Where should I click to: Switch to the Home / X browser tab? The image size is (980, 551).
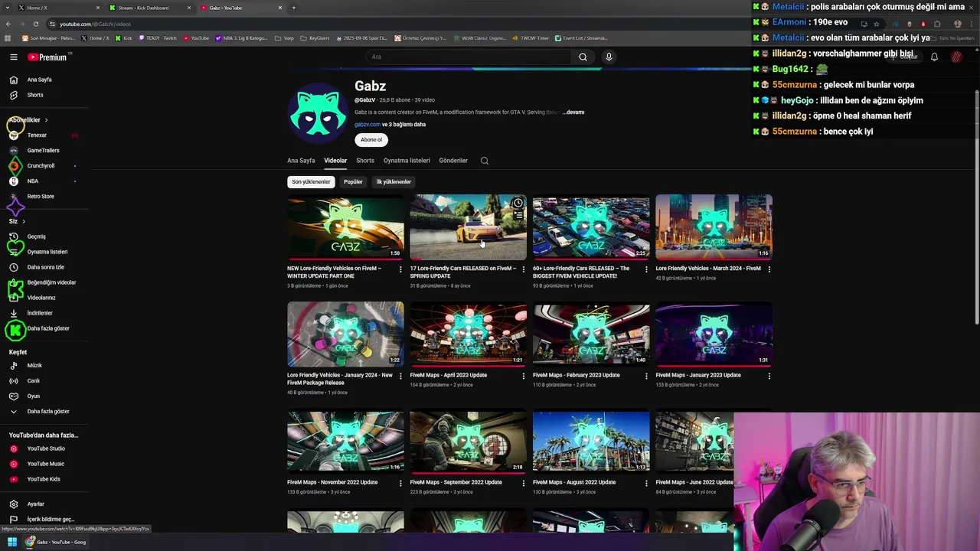[57, 8]
